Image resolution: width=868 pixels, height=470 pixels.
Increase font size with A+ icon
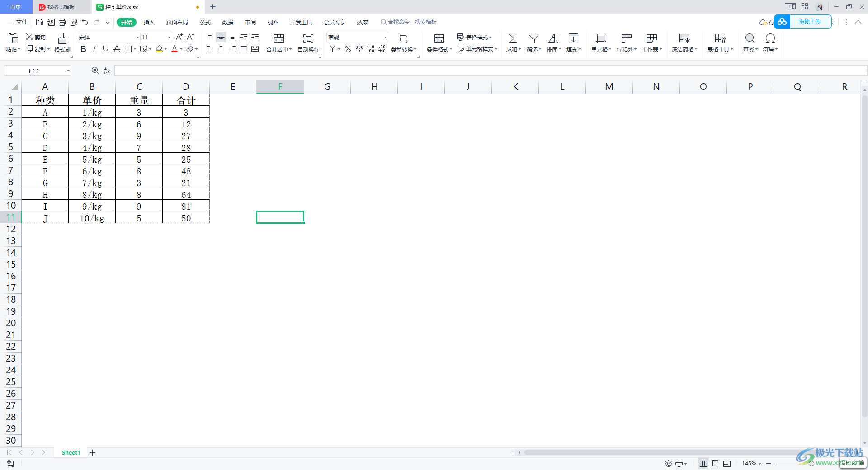click(179, 37)
